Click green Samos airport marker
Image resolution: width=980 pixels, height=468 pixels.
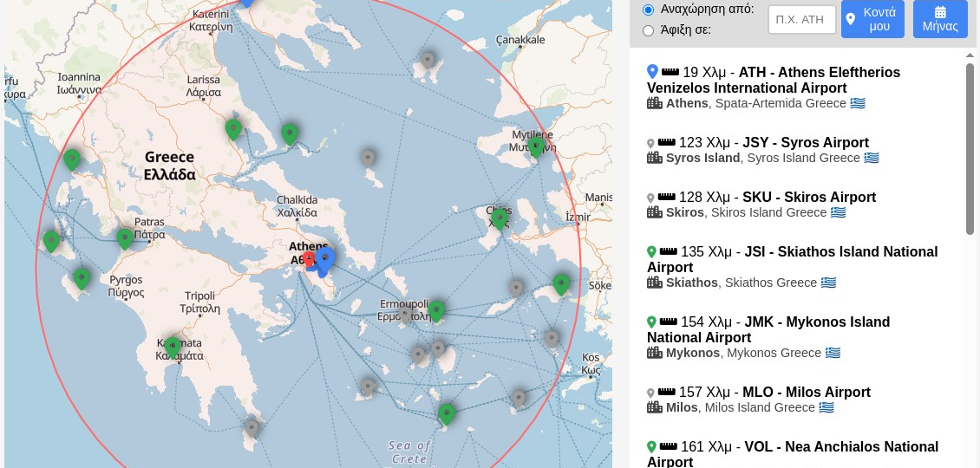(x=561, y=284)
